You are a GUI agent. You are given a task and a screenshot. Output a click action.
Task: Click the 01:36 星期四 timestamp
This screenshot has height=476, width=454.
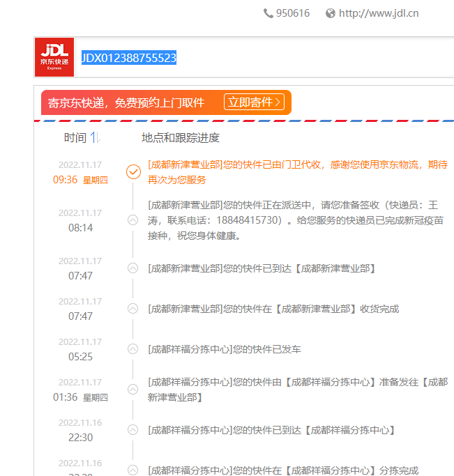pos(80,397)
